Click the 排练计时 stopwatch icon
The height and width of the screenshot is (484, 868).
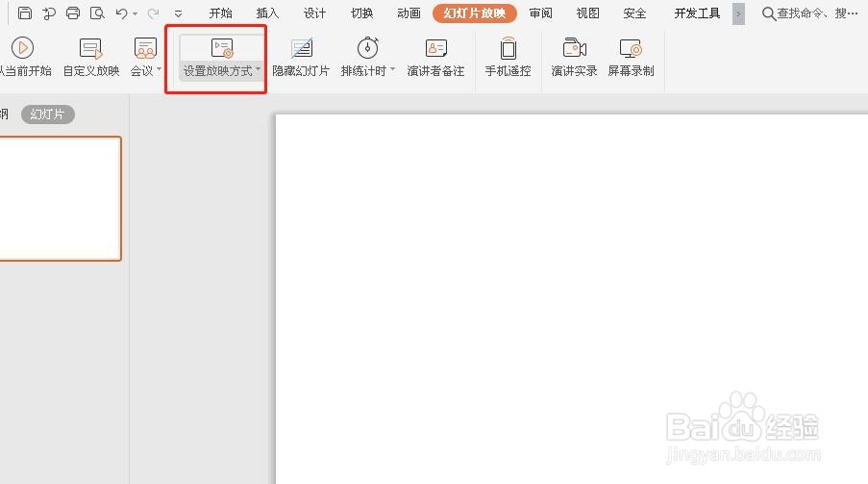367,48
